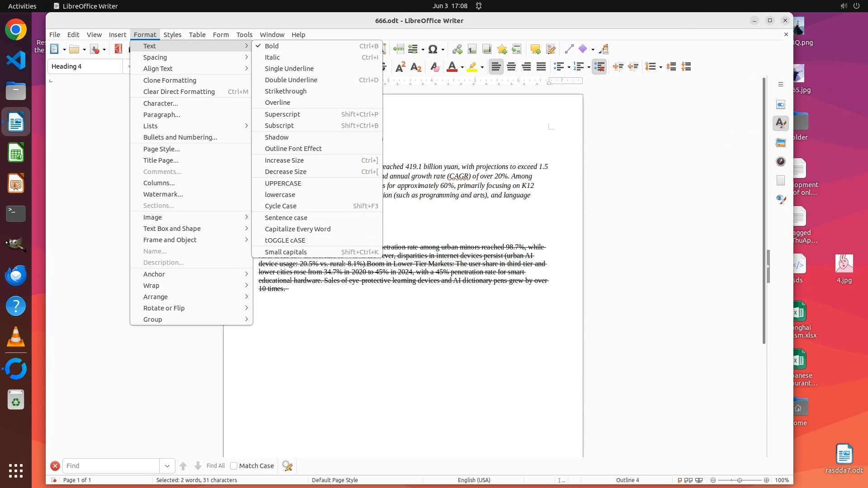Open the Spacing submenu under Format
This screenshot has height=488, width=868.
[x=155, y=57]
